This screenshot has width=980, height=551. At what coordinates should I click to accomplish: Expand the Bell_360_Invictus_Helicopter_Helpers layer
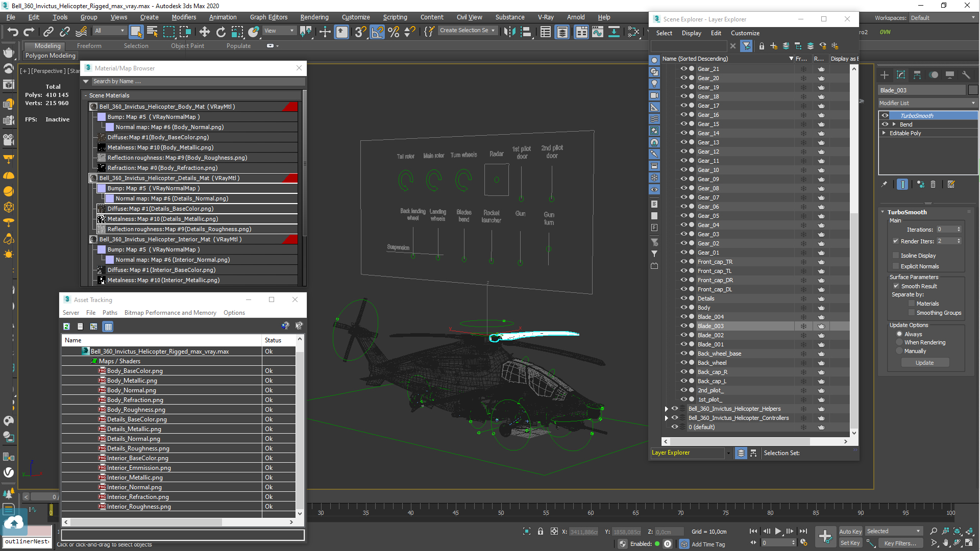(x=667, y=409)
